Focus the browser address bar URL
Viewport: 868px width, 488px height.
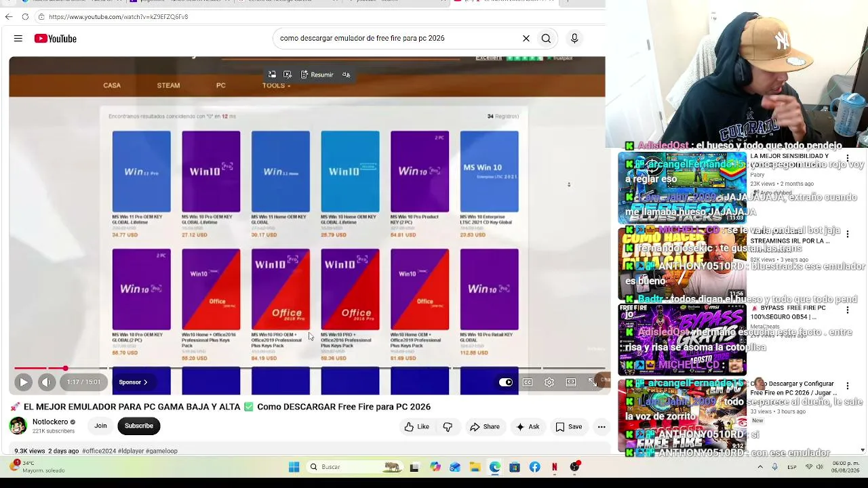(118, 16)
